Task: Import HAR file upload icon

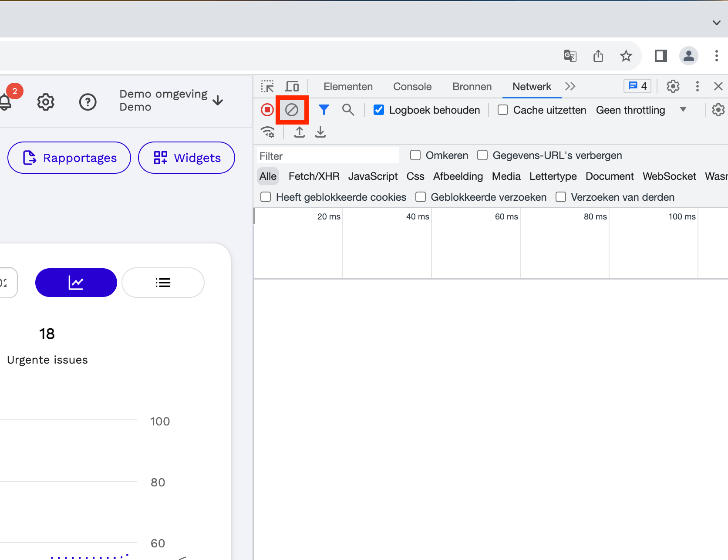Action: tap(300, 132)
